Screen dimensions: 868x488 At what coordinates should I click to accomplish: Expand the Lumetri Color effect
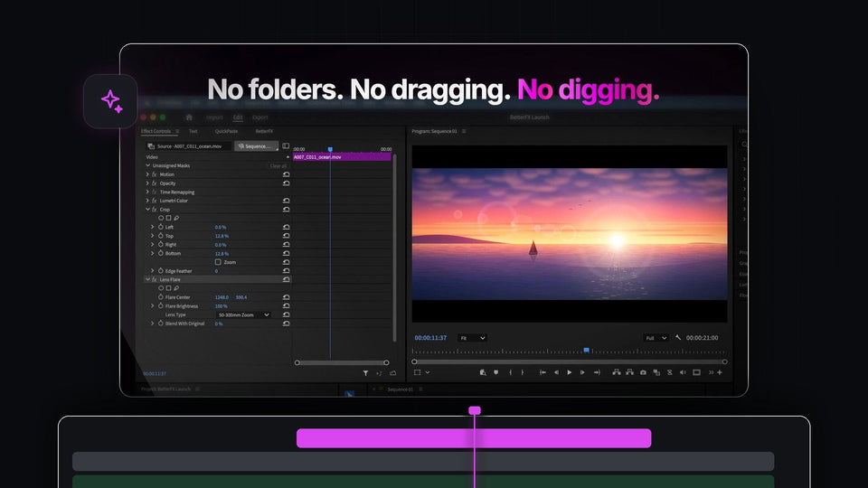click(147, 201)
